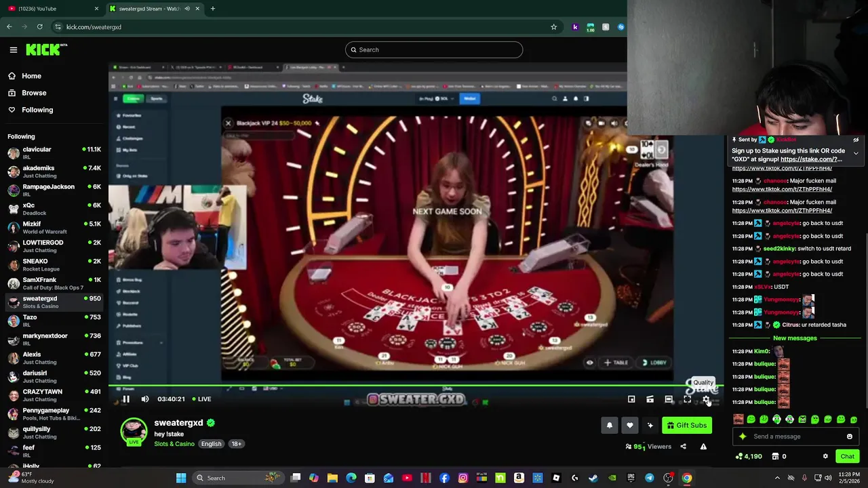Screen dimensions: 868x488
Task: Expand the pinned KickBot message
Action: [x=856, y=153]
